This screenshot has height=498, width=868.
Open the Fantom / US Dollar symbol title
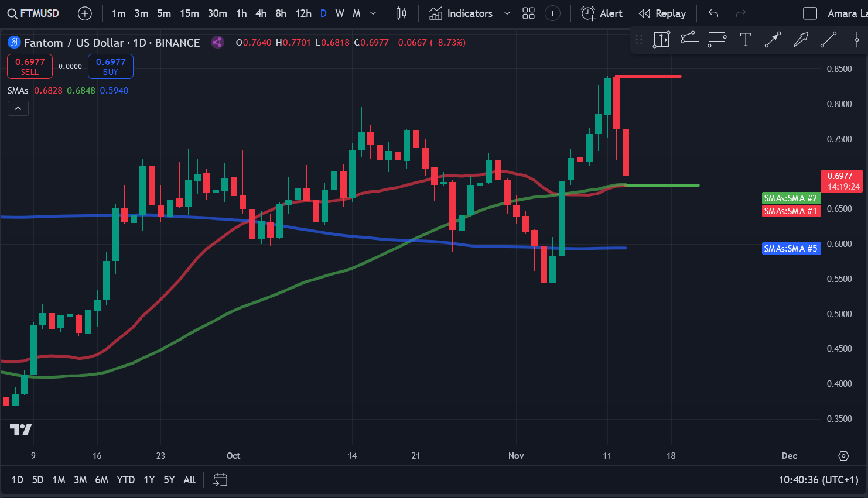(x=111, y=42)
